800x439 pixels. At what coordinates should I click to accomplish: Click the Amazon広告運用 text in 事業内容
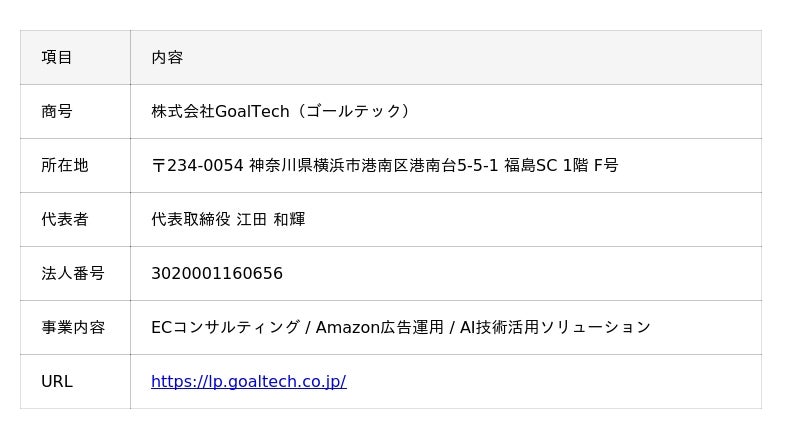pos(380,327)
